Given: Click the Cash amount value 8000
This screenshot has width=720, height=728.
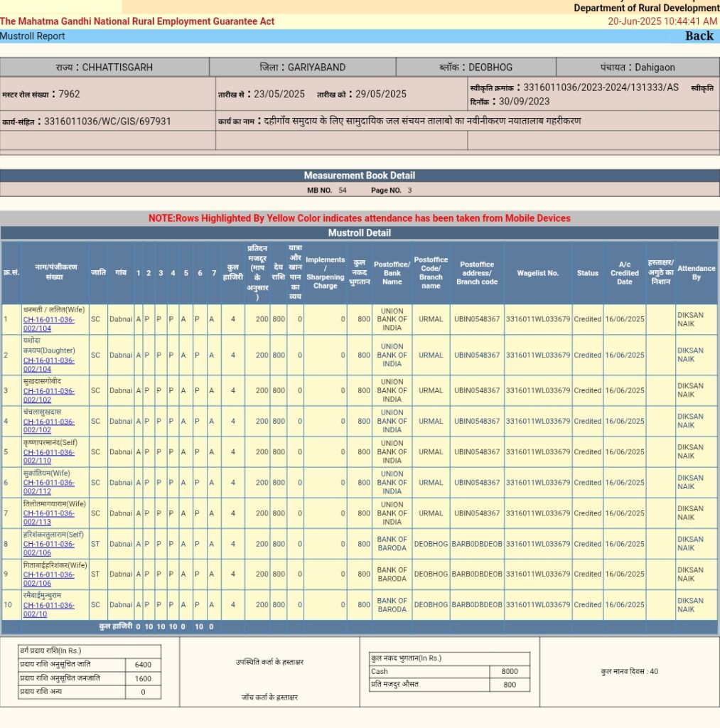Looking at the screenshot, I should pyautogui.click(x=509, y=671).
